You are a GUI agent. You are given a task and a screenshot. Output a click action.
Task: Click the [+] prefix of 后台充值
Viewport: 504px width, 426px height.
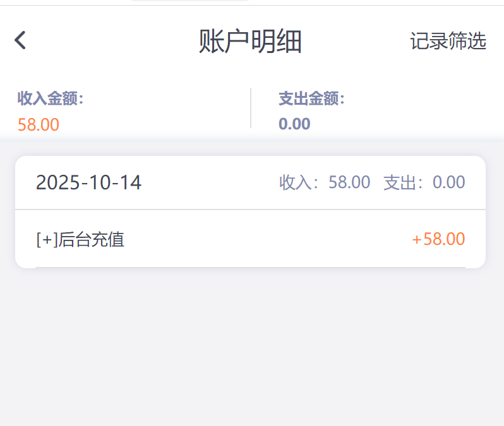47,239
